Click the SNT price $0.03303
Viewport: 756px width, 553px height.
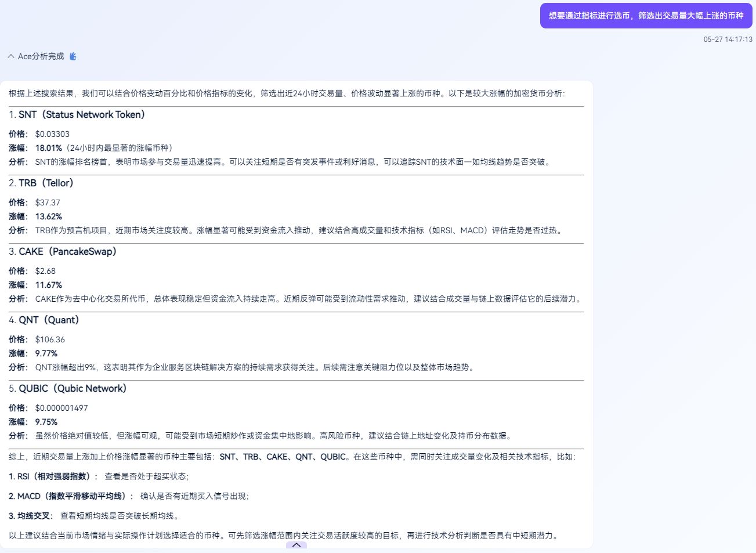tap(52, 134)
